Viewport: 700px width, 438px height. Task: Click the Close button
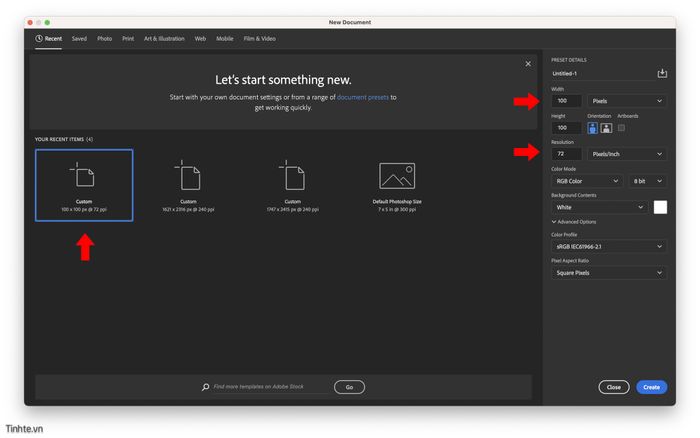[614, 387]
